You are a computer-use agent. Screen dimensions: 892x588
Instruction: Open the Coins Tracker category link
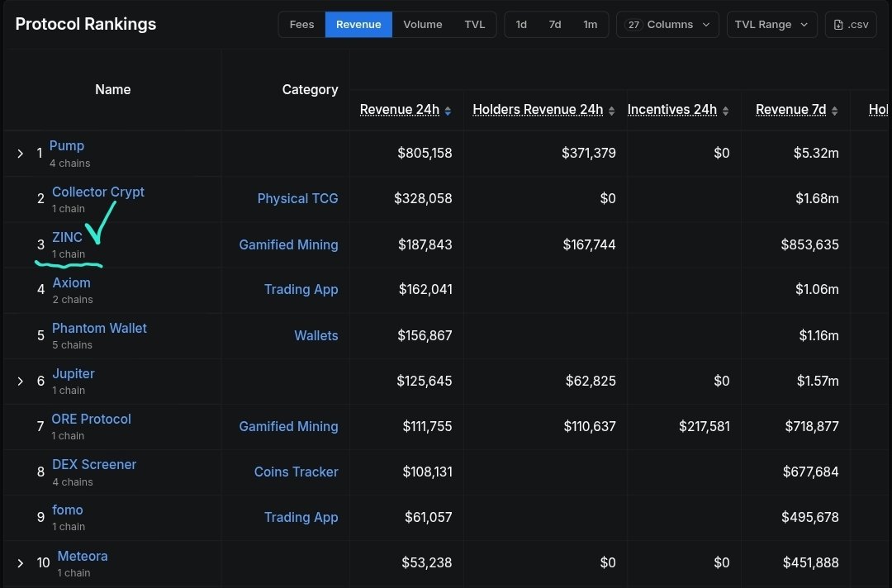296,472
